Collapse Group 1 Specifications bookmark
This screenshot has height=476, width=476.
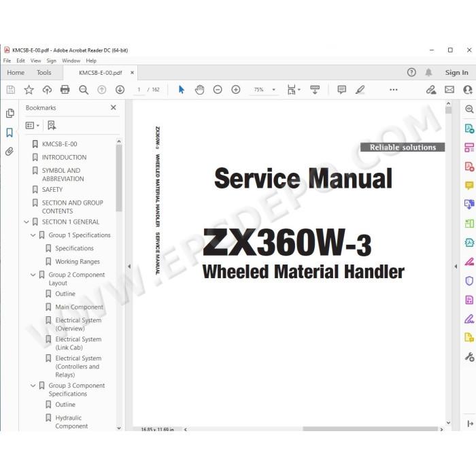pos(33,235)
